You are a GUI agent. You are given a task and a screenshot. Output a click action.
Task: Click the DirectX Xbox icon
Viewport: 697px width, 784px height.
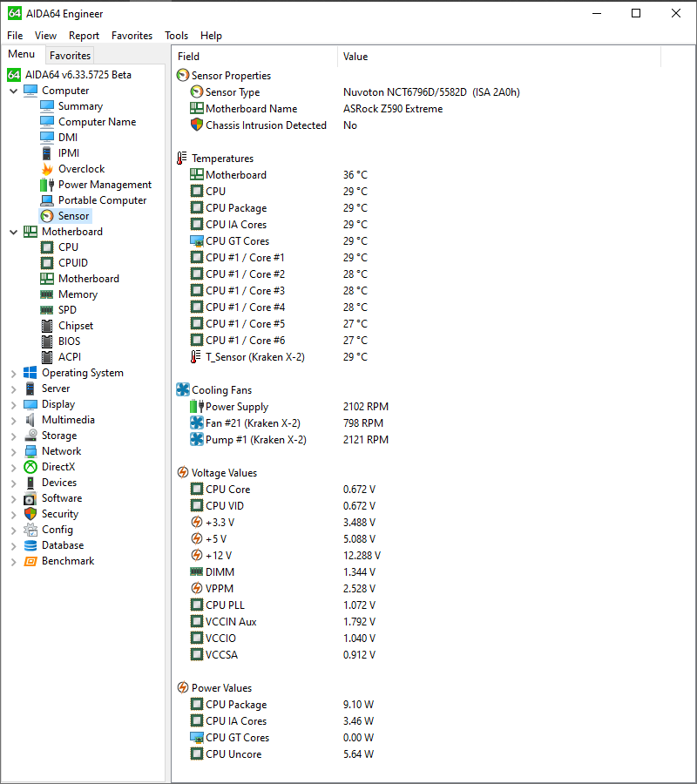click(x=30, y=467)
